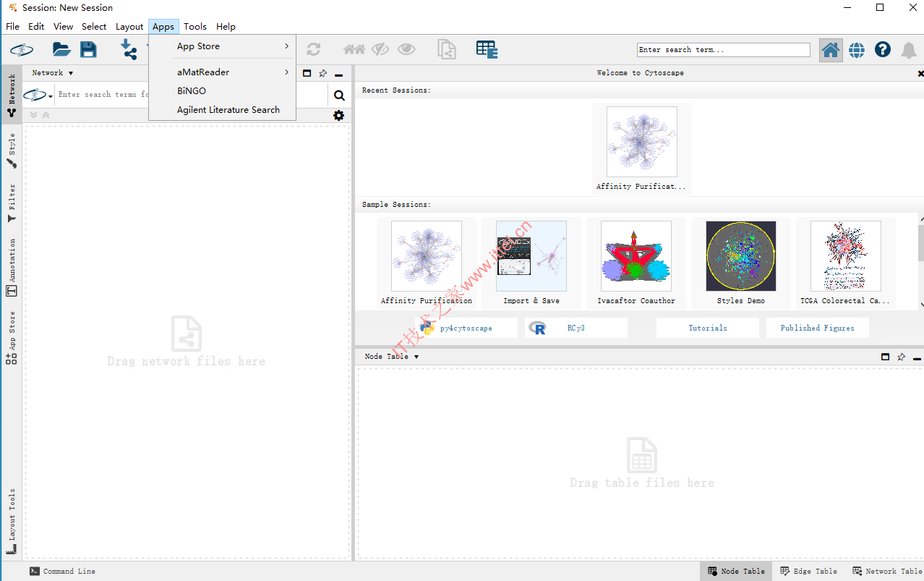Image resolution: width=924 pixels, height=581 pixels.
Task: Open the Layout Tools side tab
Action: point(12,522)
